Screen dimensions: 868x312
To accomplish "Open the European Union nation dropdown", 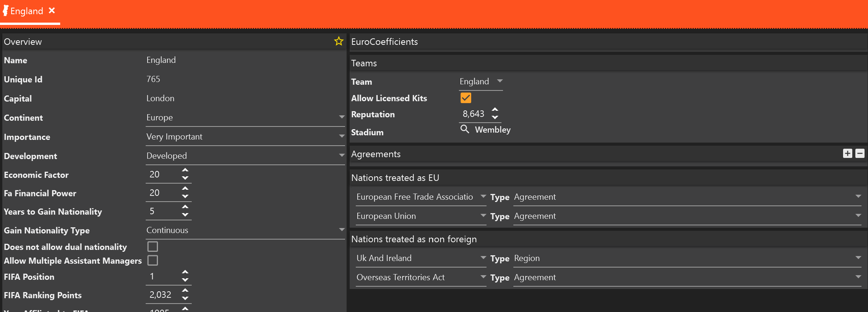I will pos(421,216).
